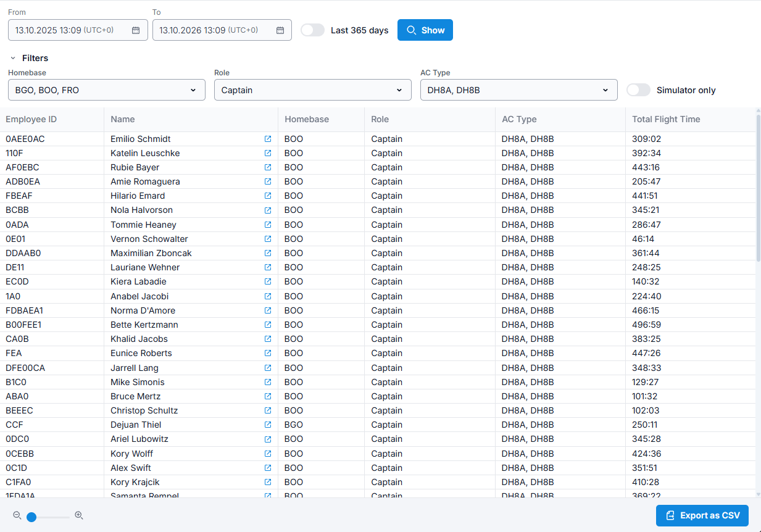
Task: Open Eunice Roberts's external link icon
Action: point(268,353)
